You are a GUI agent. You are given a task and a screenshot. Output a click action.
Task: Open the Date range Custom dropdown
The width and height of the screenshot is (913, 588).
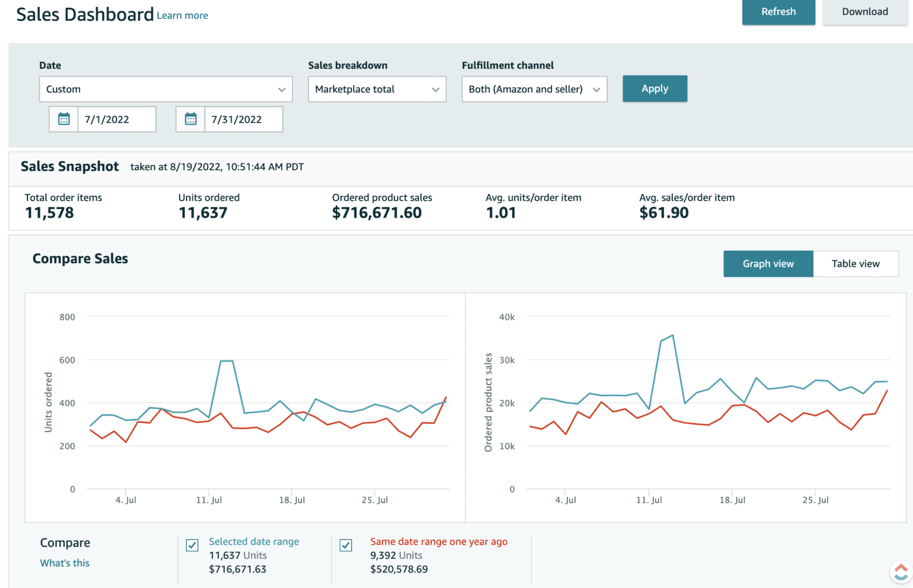[x=165, y=90]
